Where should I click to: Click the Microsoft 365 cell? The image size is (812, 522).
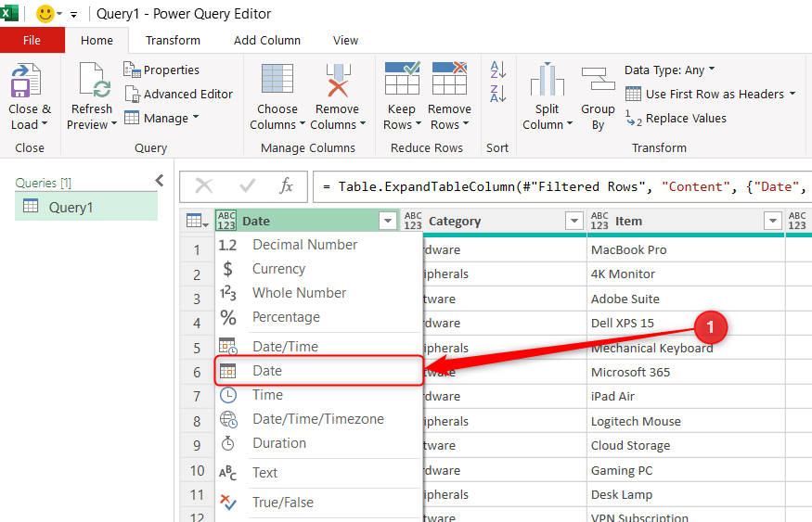[686, 373]
